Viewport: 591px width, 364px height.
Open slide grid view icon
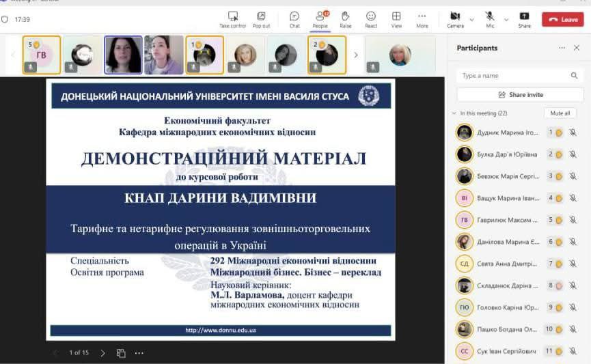[x=121, y=353]
